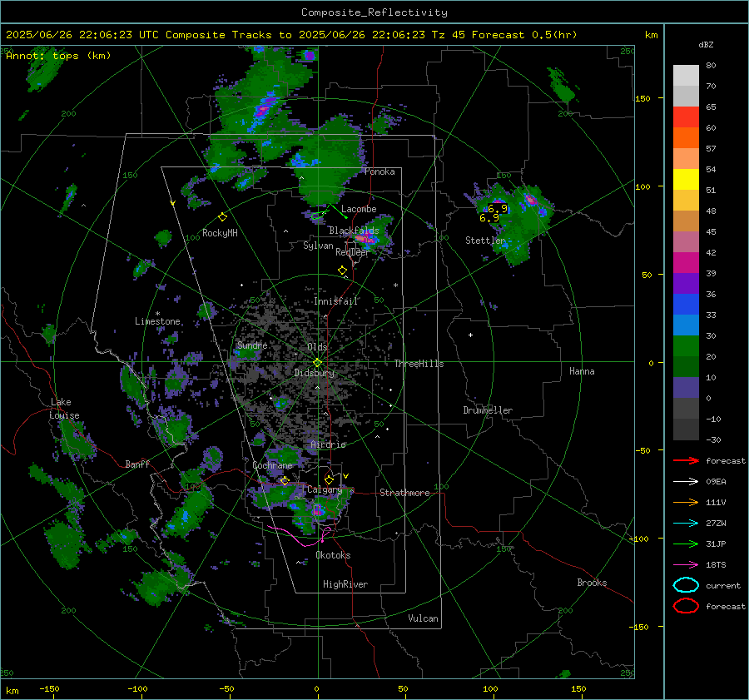Click the orange 57-60 dBZ color swatch
The height and width of the screenshot is (700, 749).
point(686,138)
